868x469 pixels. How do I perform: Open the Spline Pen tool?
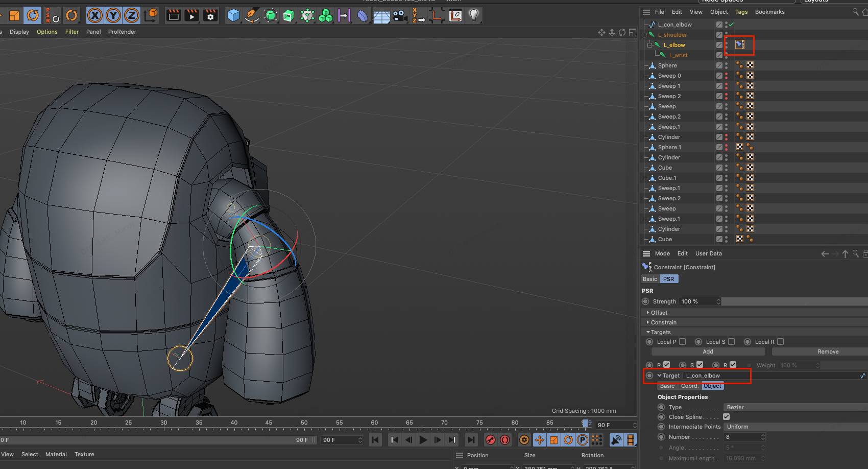pos(252,16)
